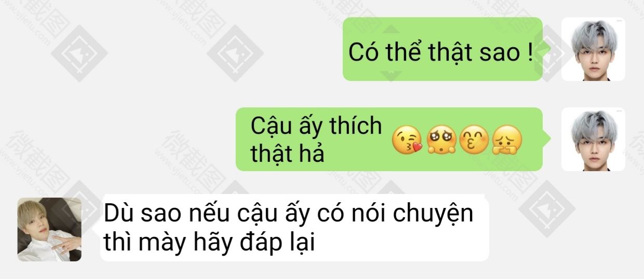Select the white 'Dù sao nếu cậu ấy' bubble
The height and width of the screenshot is (279, 644).
294,228
